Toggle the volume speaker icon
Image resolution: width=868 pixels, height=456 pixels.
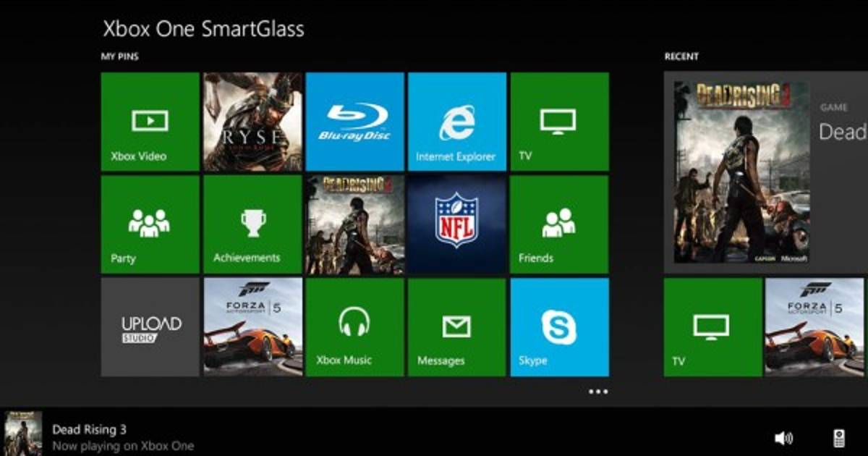click(x=783, y=438)
